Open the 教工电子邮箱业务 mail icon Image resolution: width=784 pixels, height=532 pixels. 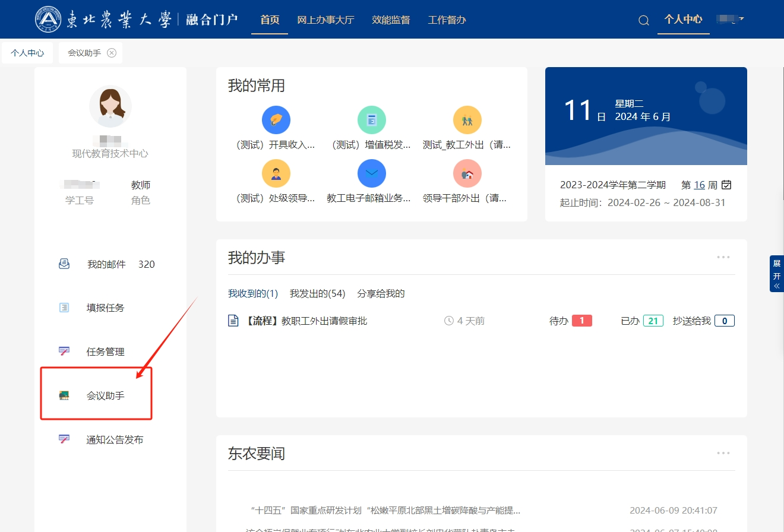point(371,173)
